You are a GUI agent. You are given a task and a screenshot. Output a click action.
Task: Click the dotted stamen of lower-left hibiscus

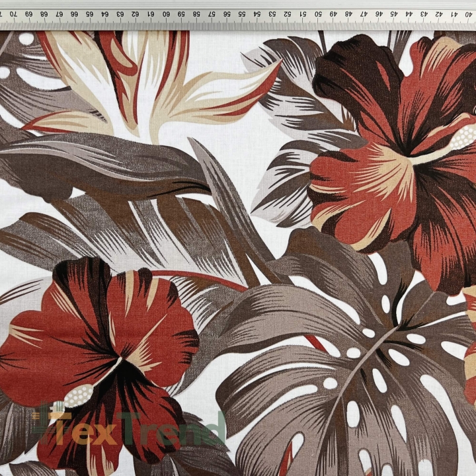click(x=79, y=395)
